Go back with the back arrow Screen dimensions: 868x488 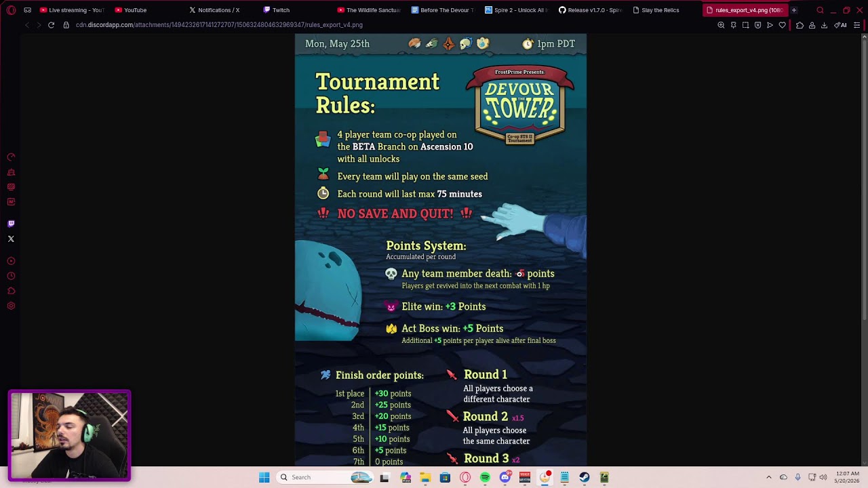click(x=26, y=25)
